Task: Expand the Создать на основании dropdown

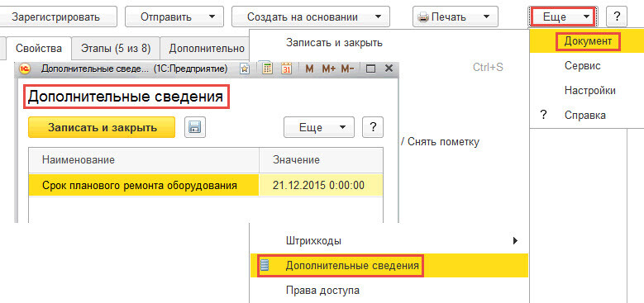Action: (x=311, y=17)
